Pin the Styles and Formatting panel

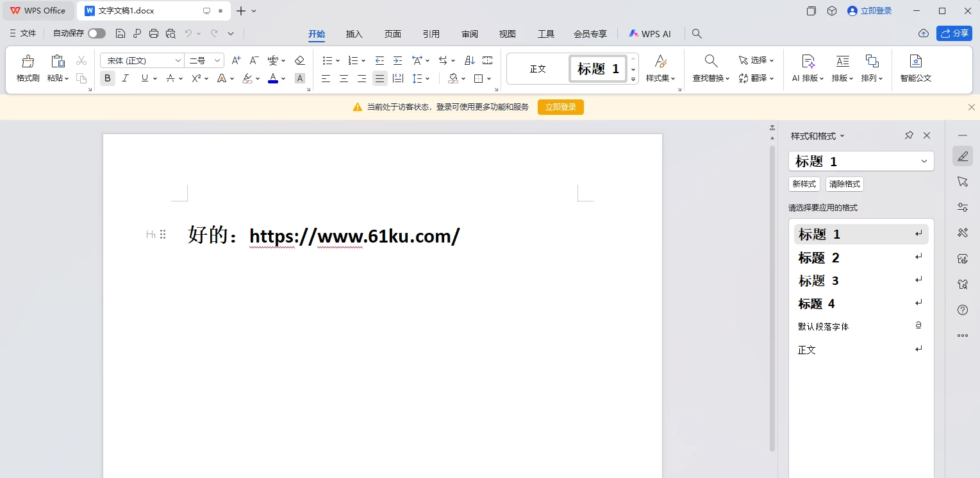(x=909, y=135)
